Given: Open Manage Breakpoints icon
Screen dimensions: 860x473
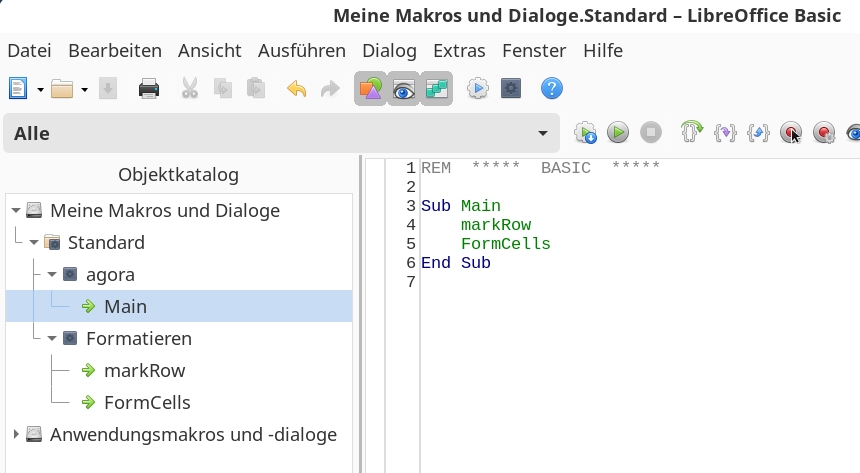Looking at the screenshot, I should [824, 133].
